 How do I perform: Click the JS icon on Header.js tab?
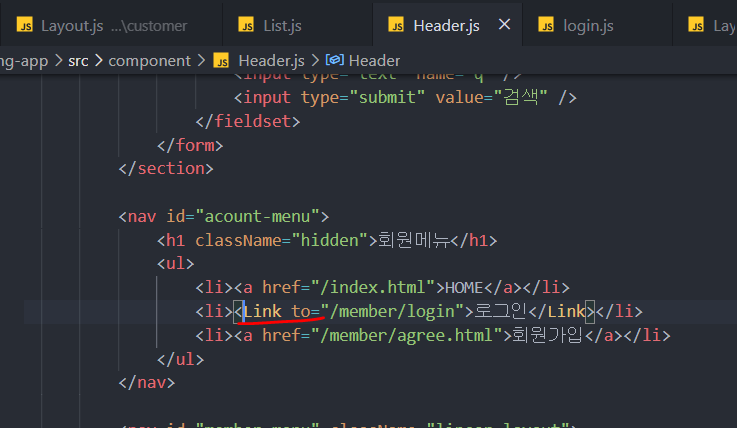396,25
